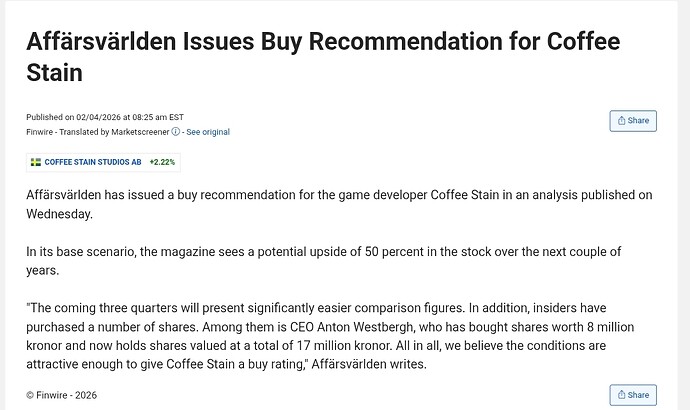Click the translation info icon beside Marketscreener
The width and height of the screenshot is (690, 410).
[x=176, y=132]
